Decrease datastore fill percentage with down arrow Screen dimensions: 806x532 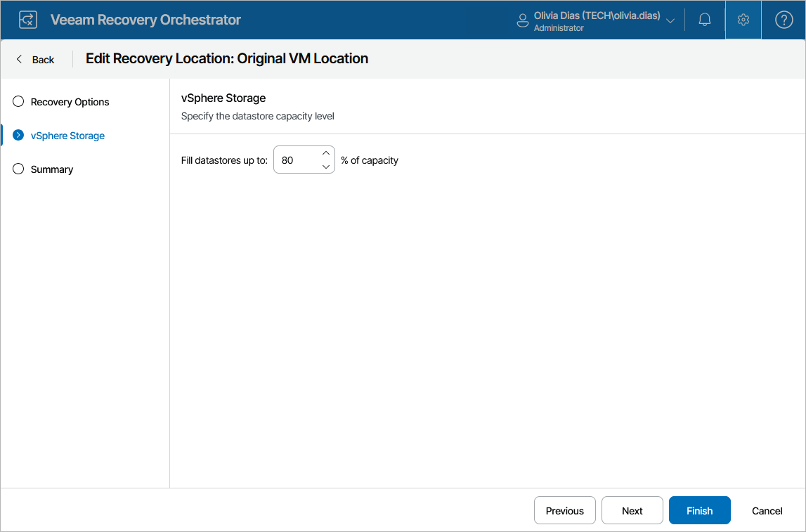tap(326, 167)
